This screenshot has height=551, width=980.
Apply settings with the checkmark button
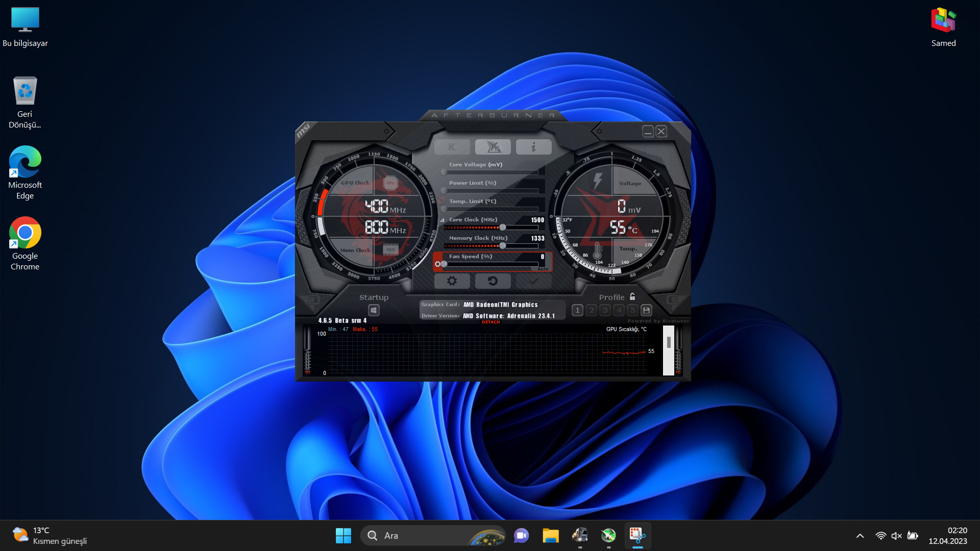click(x=533, y=281)
